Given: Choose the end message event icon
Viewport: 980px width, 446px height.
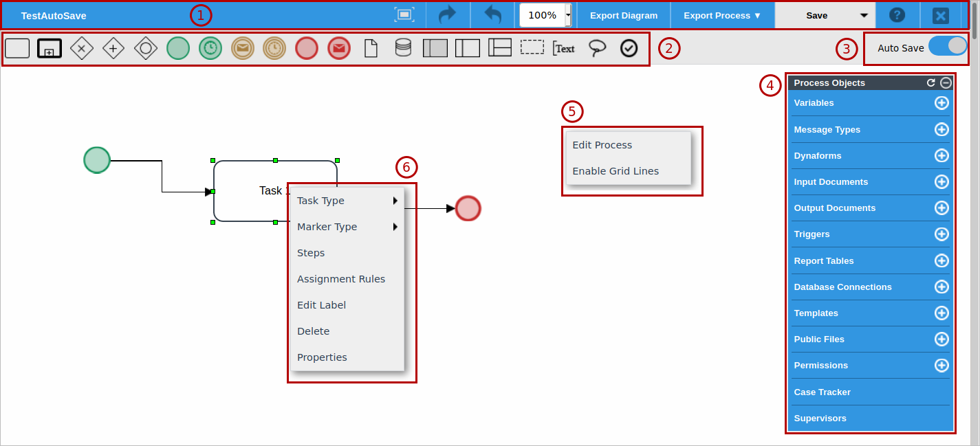Looking at the screenshot, I should click(x=339, y=48).
